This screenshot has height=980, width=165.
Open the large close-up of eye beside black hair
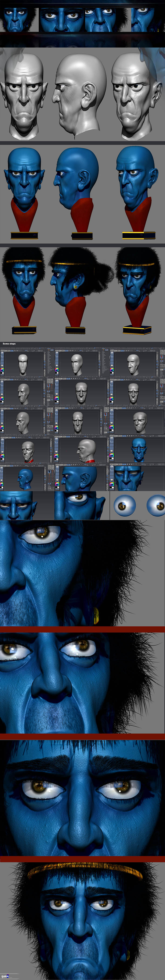click(x=82, y=573)
